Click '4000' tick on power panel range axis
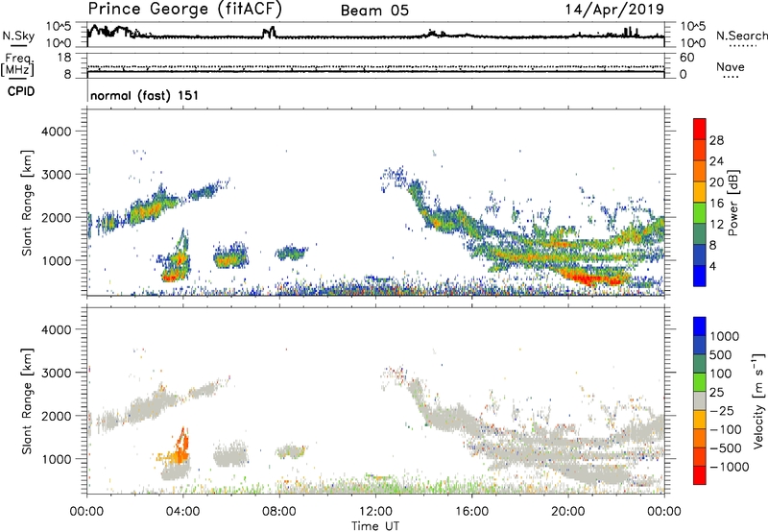The width and height of the screenshot is (768, 532). (x=57, y=132)
